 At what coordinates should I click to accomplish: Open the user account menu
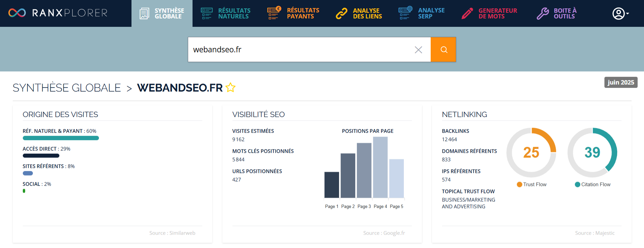coord(621,13)
